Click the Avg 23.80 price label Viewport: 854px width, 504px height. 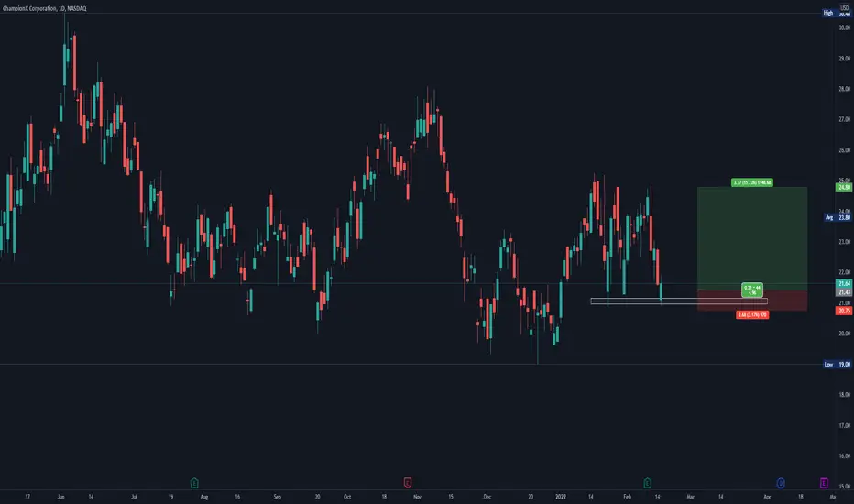point(838,217)
